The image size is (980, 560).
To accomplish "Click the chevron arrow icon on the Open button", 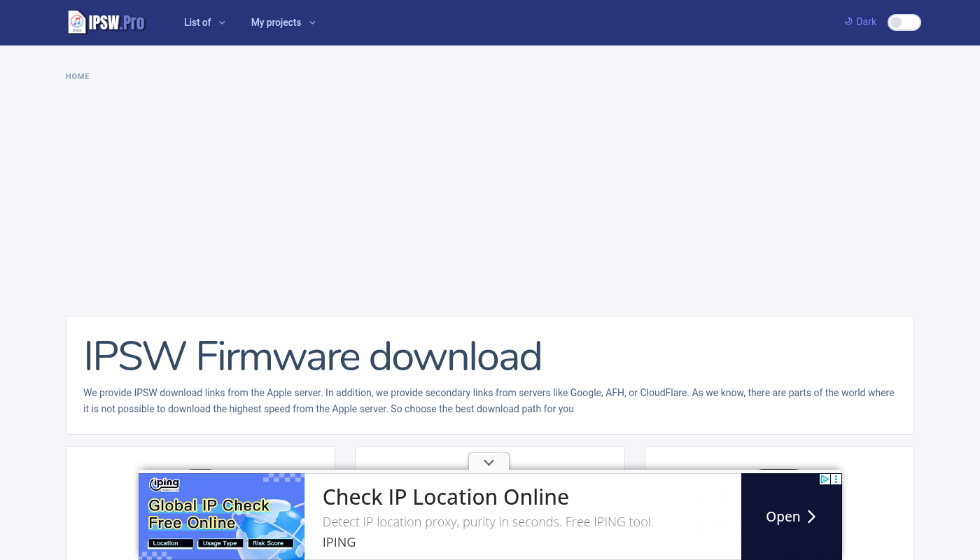I will click(811, 517).
